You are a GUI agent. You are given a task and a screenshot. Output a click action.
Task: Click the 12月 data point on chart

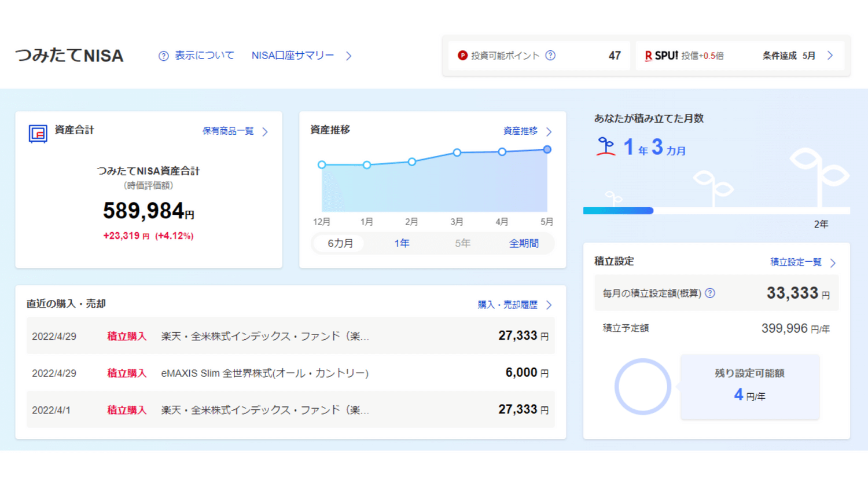(x=322, y=165)
